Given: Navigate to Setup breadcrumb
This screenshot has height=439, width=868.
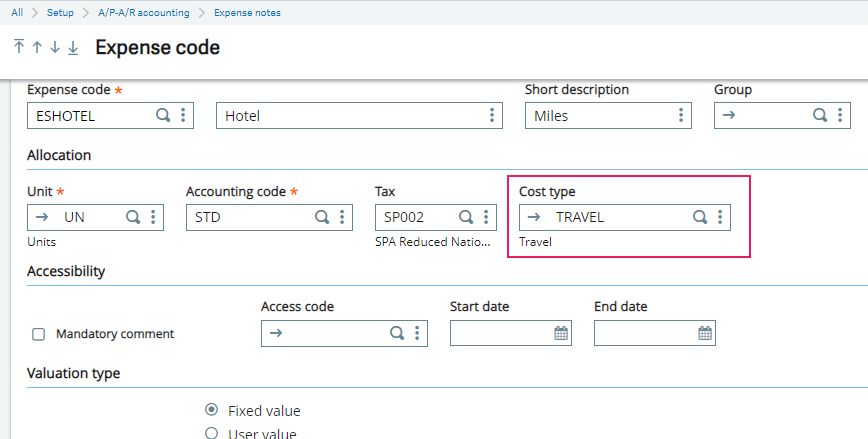Looking at the screenshot, I should pyautogui.click(x=60, y=13).
